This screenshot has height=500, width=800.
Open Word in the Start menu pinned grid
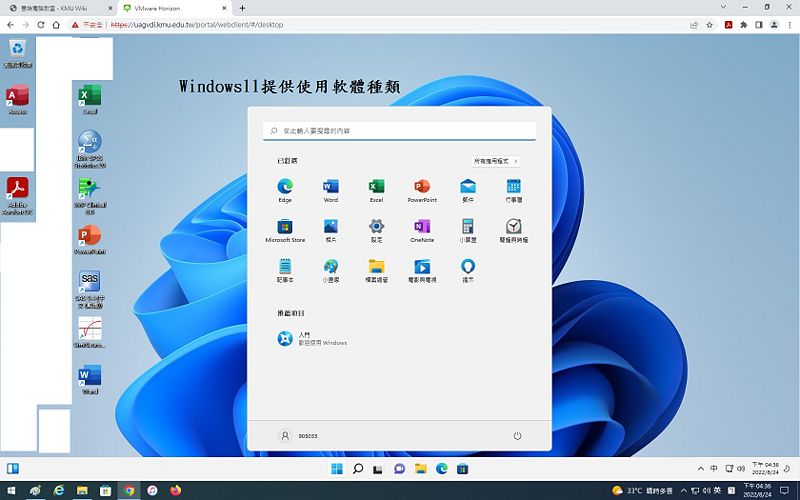tap(331, 191)
